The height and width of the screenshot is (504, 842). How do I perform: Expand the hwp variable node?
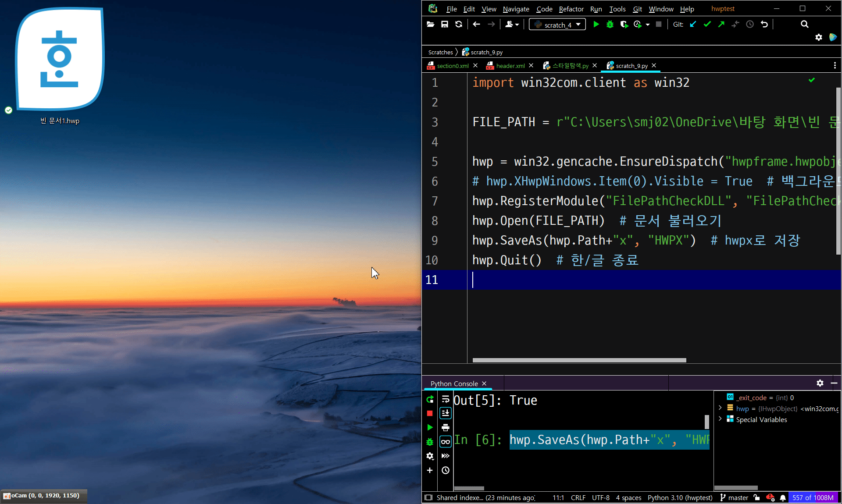point(720,408)
